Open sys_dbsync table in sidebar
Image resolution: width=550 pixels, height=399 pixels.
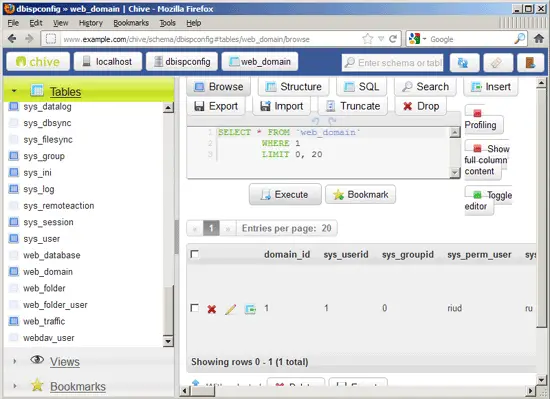point(47,123)
